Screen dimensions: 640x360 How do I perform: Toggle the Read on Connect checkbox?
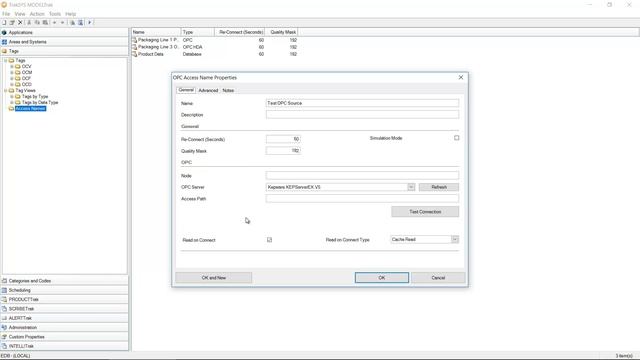coord(269,240)
